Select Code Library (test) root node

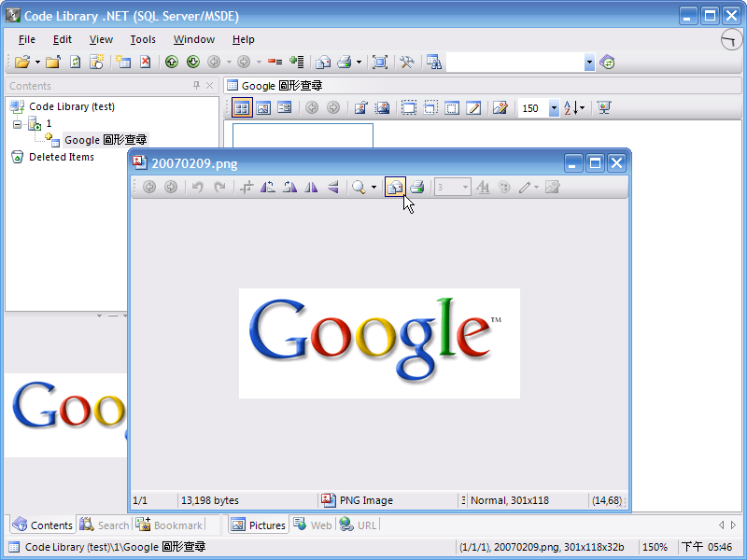point(72,106)
